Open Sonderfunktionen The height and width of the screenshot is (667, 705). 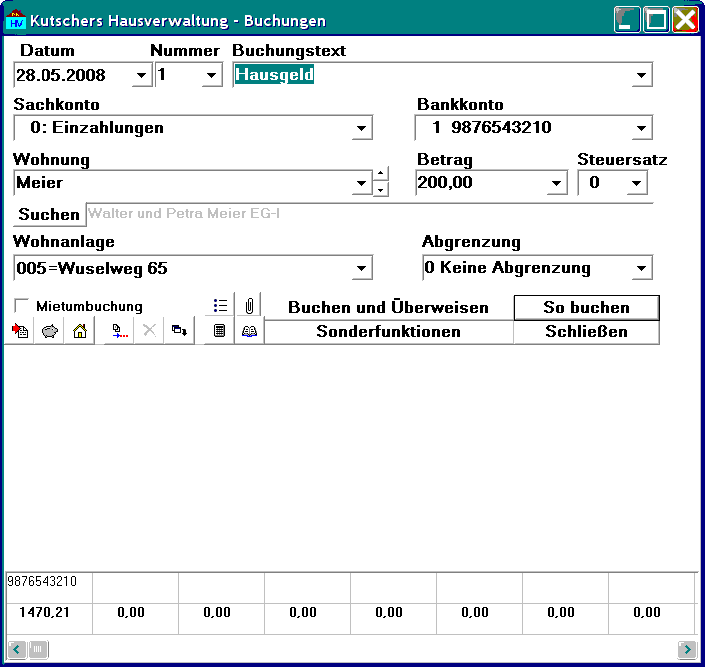(388, 331)
